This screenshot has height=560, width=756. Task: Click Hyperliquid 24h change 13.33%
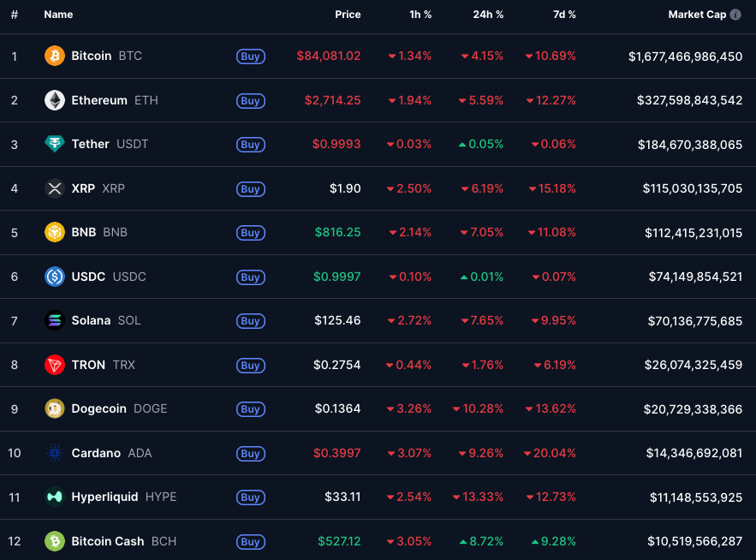478,497
